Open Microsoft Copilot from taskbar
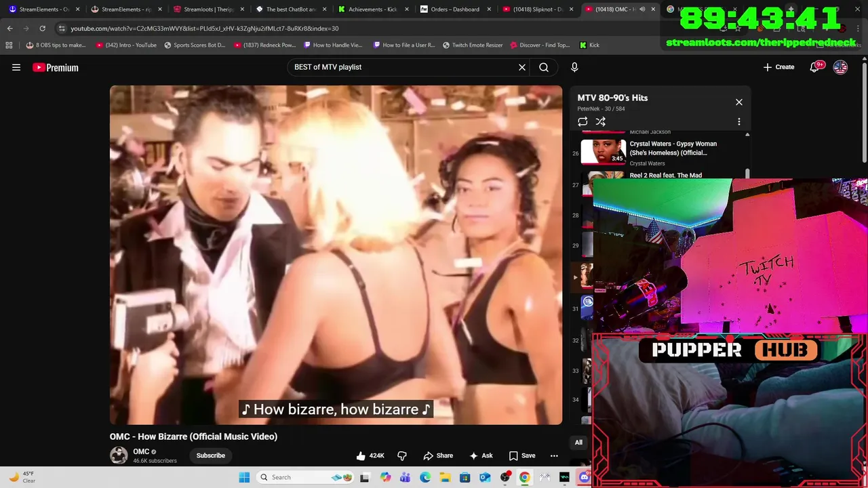Viewport: 868px width, 488px height. tap(386, 477)
